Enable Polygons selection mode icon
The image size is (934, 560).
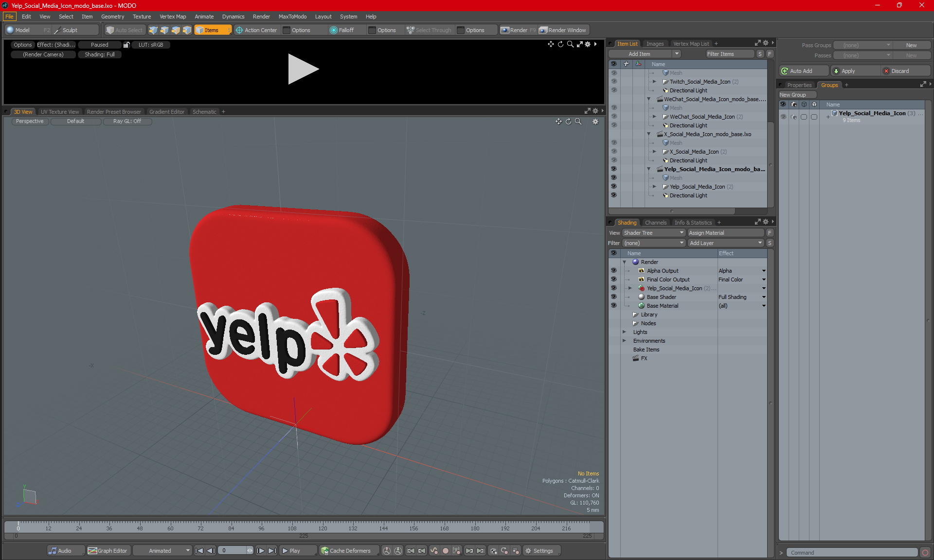coord(176,30)
